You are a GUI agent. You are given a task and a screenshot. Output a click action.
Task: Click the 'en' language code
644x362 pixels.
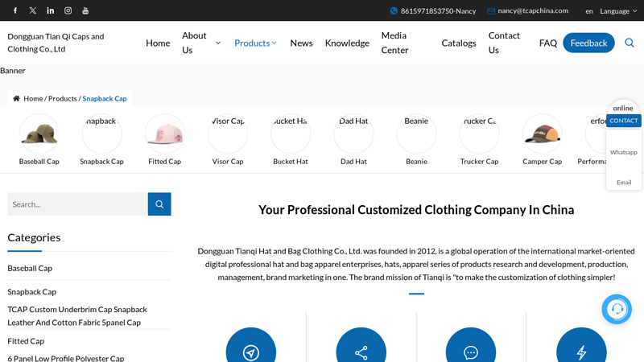point(589,11)
